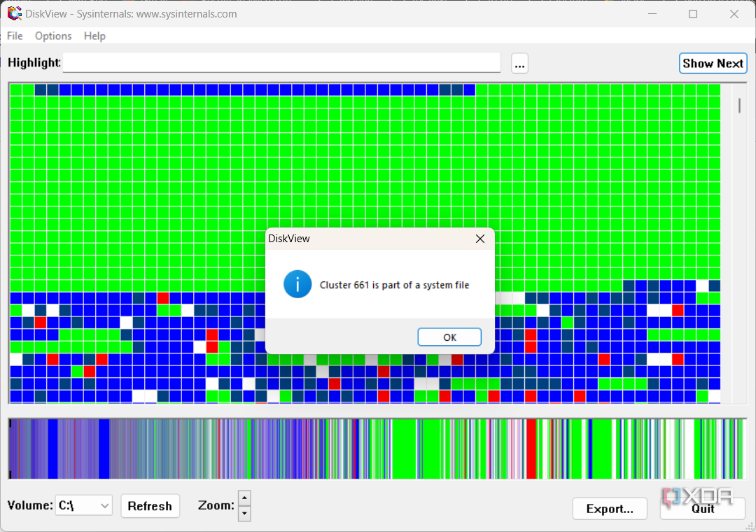
Task: Click the Show Next button
Action: click(713, 63)
